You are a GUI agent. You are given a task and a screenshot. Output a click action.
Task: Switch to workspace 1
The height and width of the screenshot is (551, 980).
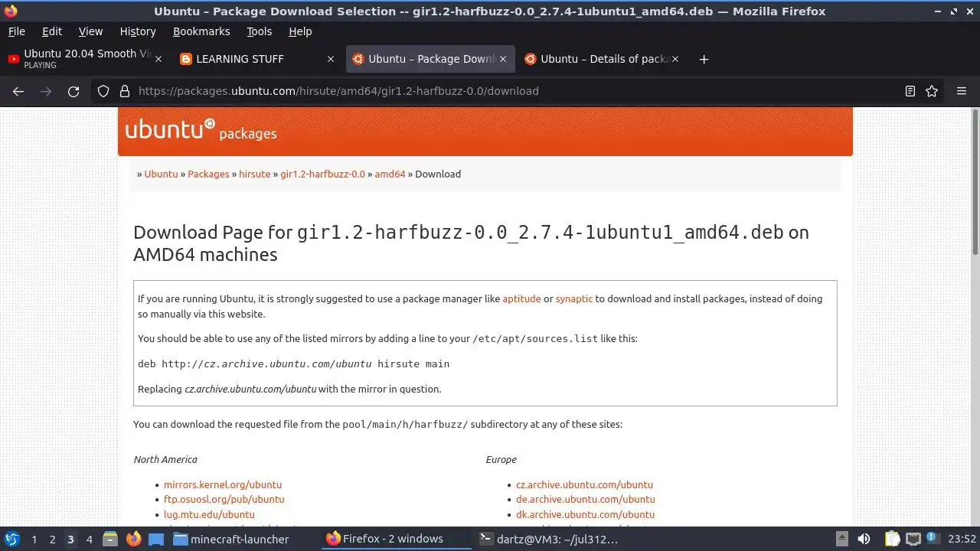[34, 540]
